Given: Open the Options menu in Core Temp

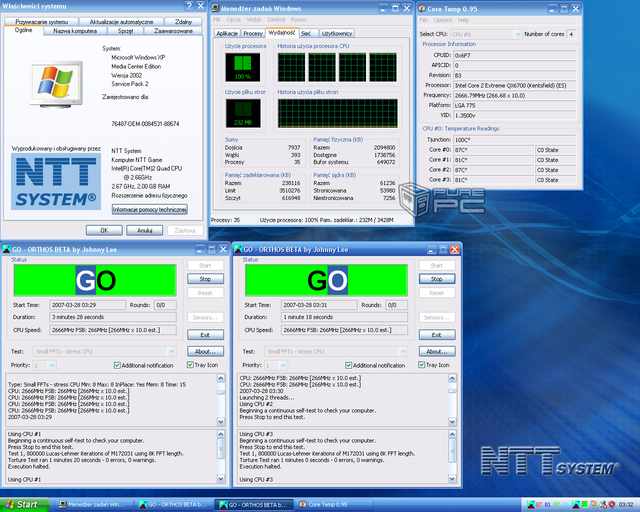Looking at the screenshot, I should 443,20.
